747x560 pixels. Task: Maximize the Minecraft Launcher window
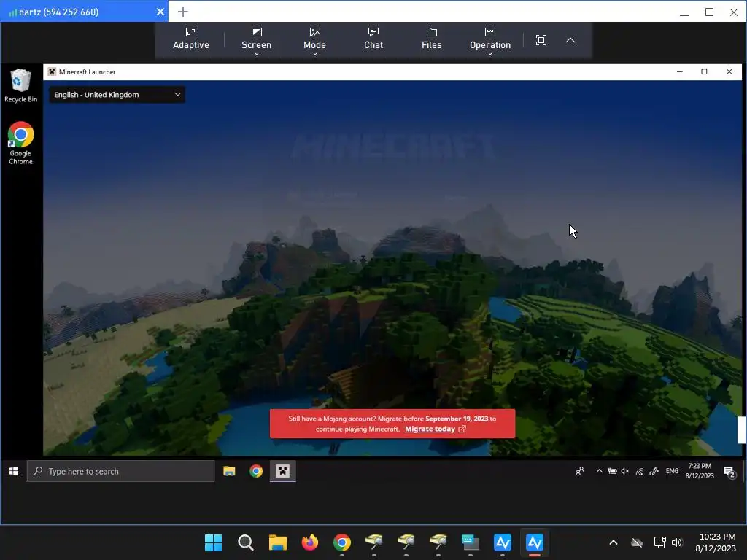[704, 72]
